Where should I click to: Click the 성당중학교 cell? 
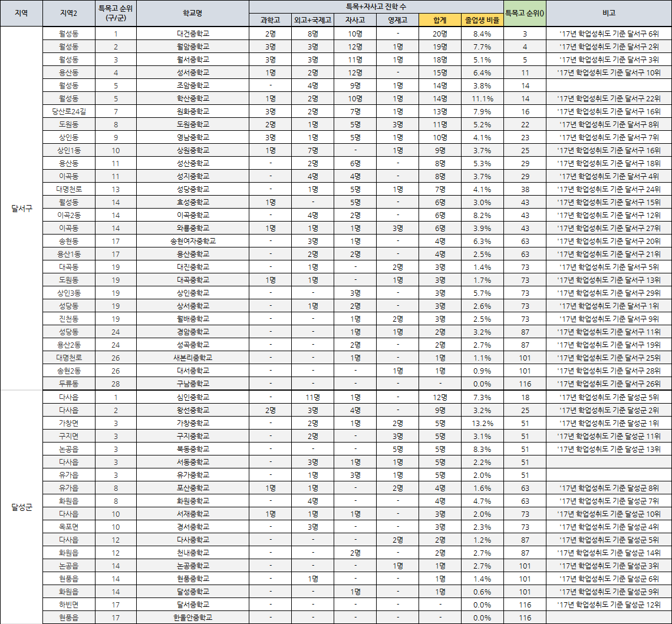click(x=192, y=189)
